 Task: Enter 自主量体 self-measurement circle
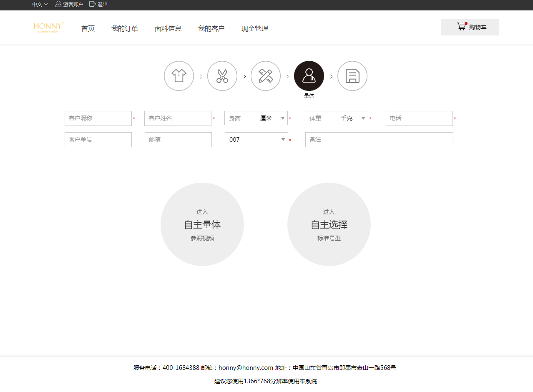click(x=202, y=224)
